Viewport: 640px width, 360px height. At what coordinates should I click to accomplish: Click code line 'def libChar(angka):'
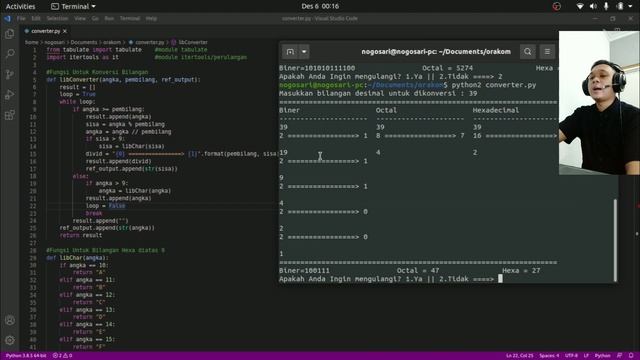[77, 258]
